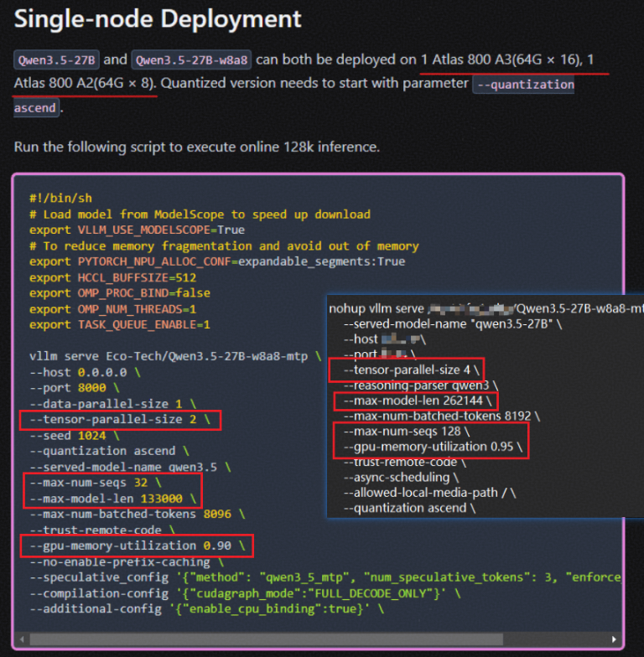
Task: Click the 'ascend' inline code tag
Action: coord(35,107)
